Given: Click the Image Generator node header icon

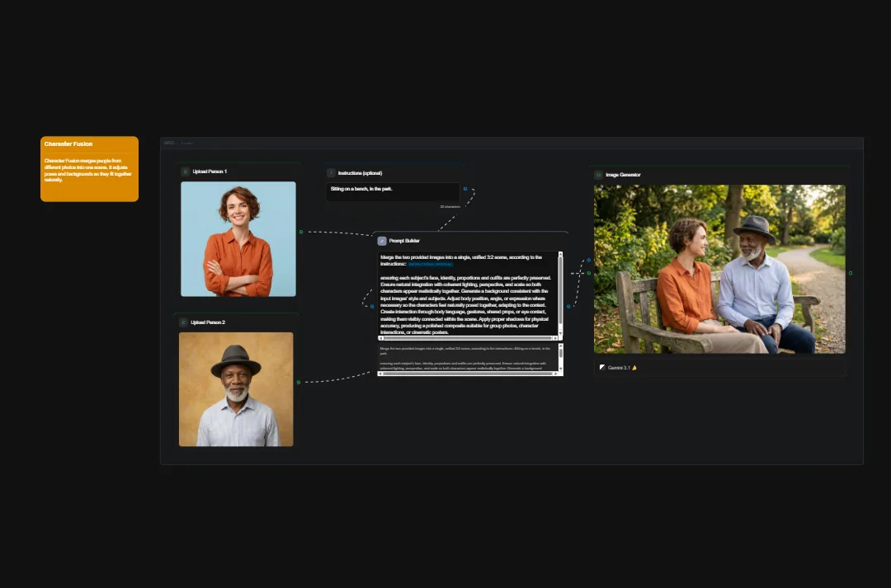Looking at the screenshot, I should pyautogui.click(x=599, y=175).
